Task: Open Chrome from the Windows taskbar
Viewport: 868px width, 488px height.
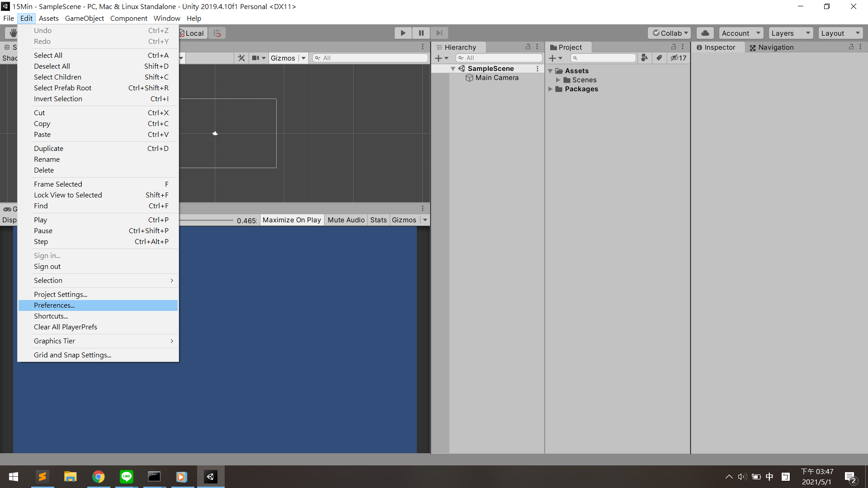Action: pos(99,477)
